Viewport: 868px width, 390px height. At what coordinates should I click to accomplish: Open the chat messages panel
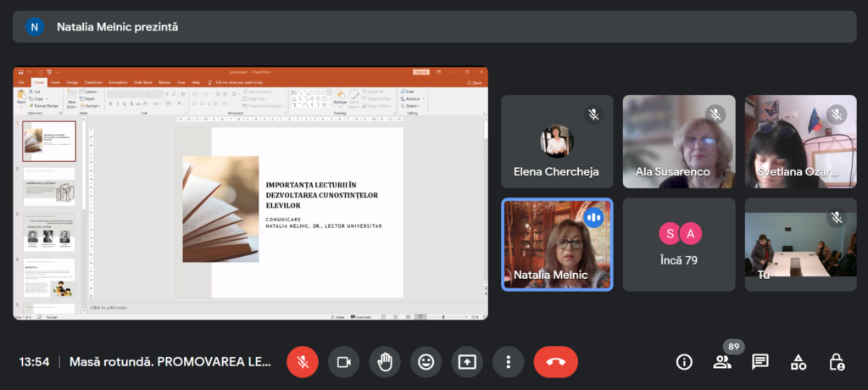pyautogui.click(x=760, y=362)
